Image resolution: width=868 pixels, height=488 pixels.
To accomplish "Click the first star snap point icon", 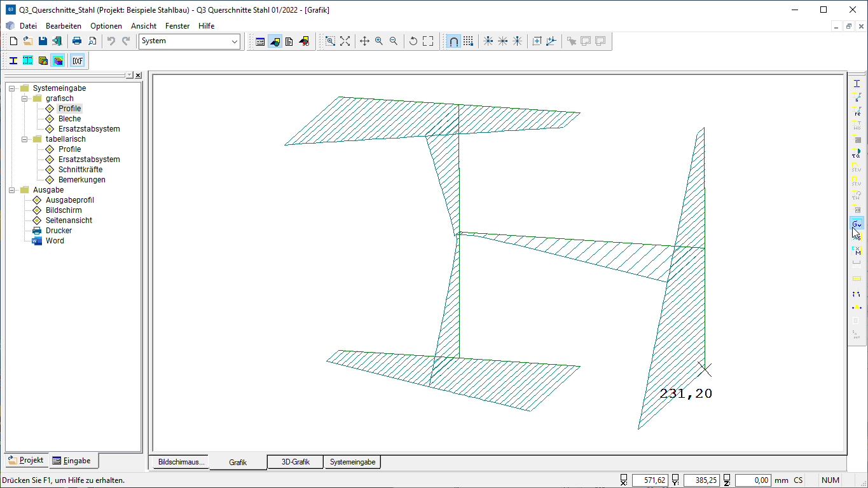I will [488, 41].
